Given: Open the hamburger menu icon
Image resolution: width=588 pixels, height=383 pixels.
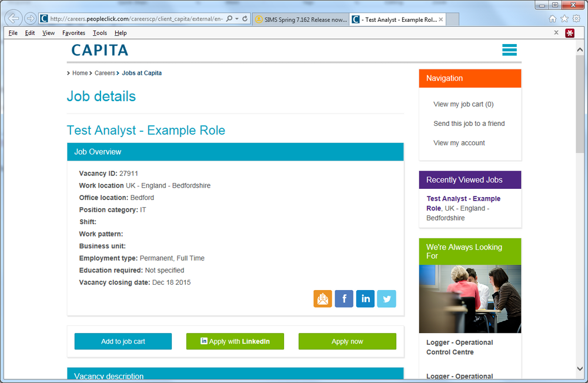Looking at the screenshot, I should coord(509,49).
